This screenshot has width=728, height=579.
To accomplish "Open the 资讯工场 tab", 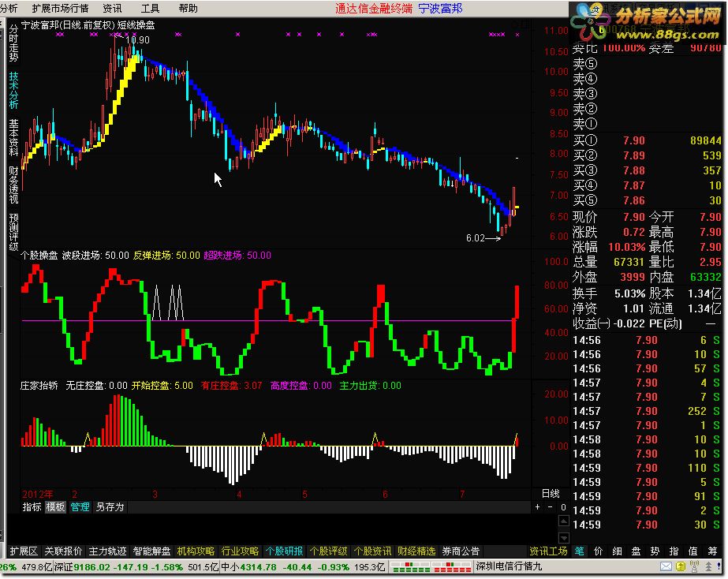I will pyautogui.click(x=548, y=551).
